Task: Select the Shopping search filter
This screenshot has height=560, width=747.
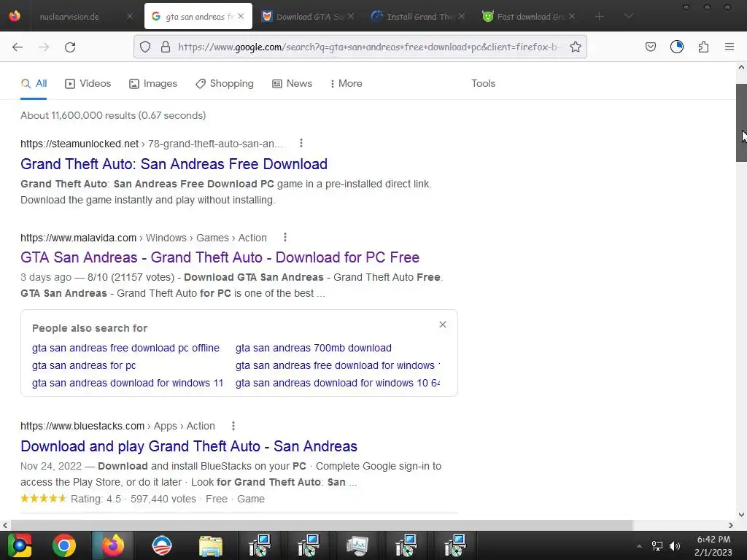Action: coord(225,83)
